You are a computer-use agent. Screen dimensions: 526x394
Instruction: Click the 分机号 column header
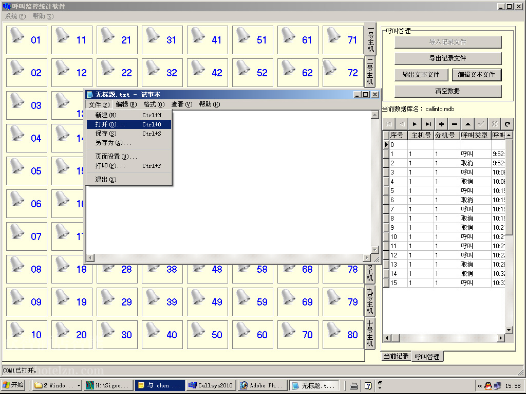[447, 135]
